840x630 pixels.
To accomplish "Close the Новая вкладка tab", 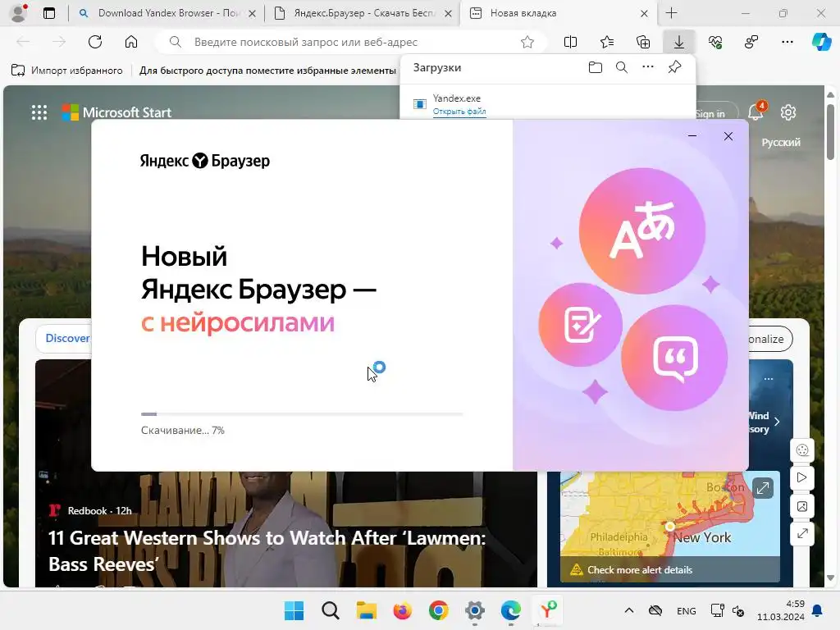I will pyautogui.click(x=645, y=13).
